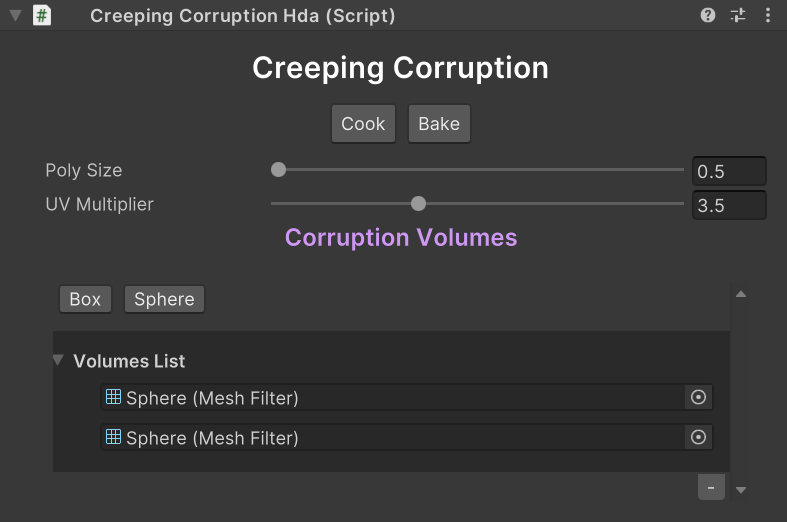Viewport: 787px width, 522px height.
Task: Add a Box corruption volume
Action: 85,299
